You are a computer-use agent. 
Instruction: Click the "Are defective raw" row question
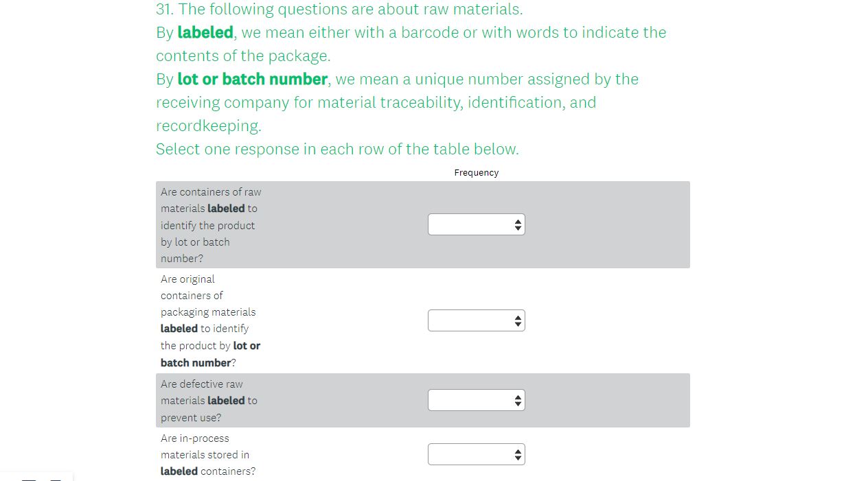click(x=202, y=384)
